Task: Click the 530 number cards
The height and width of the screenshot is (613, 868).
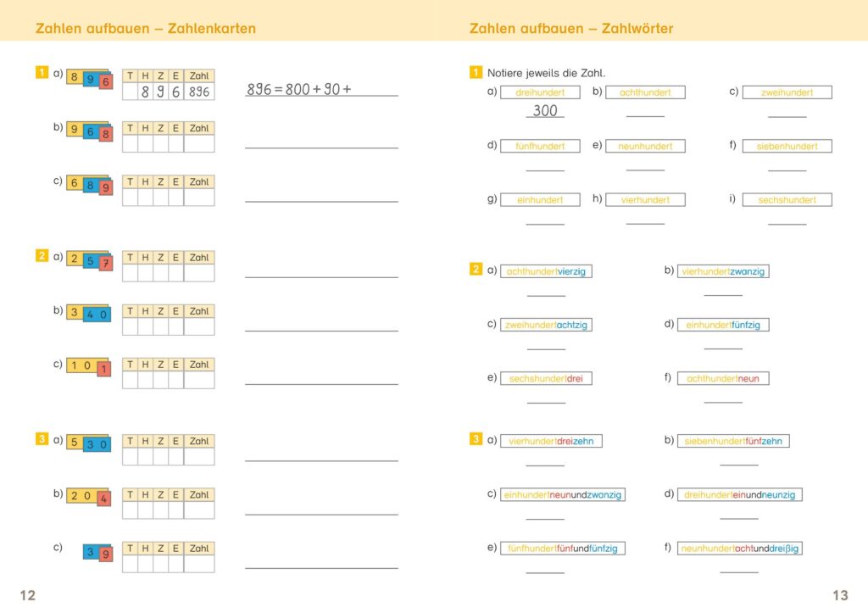Action: tap(88, 443)
